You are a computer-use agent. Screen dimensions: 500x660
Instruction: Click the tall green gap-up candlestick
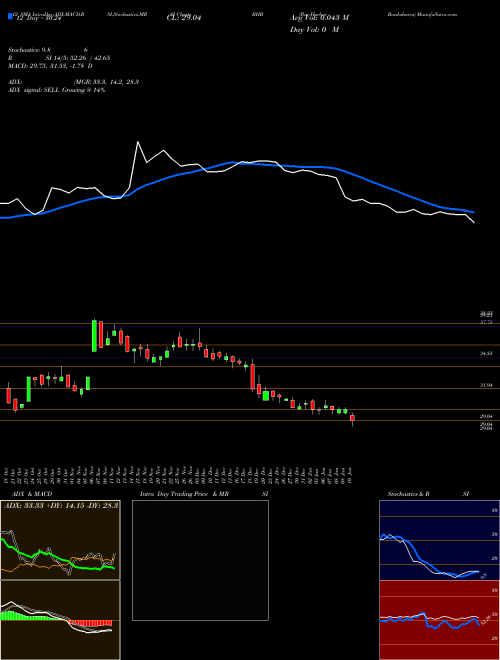tap(94, 335)
